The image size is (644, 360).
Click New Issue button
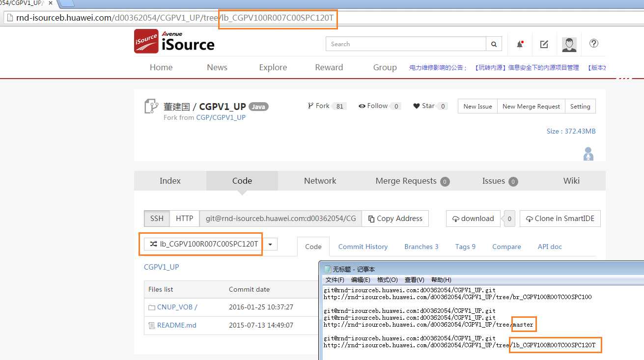point(477,106)
